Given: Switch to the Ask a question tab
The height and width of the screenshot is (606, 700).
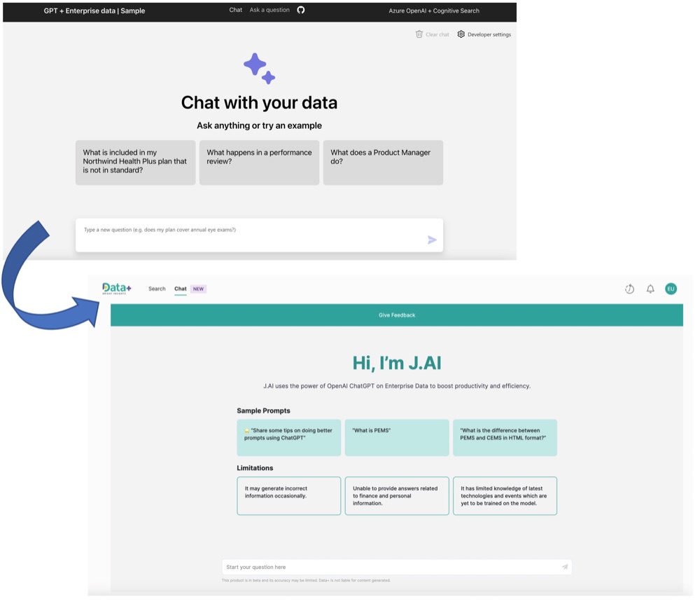Looking at the screenshot, I should [269, 10].
